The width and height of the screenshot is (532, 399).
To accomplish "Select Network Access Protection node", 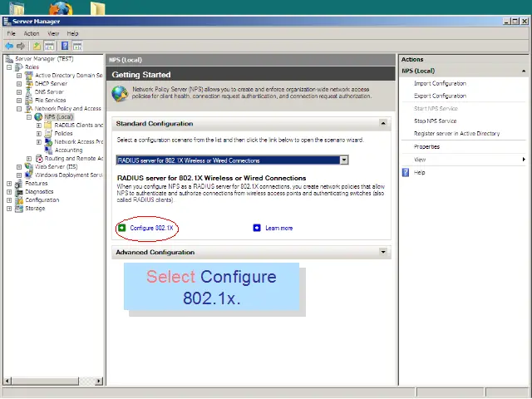I will tap(79, 142).
